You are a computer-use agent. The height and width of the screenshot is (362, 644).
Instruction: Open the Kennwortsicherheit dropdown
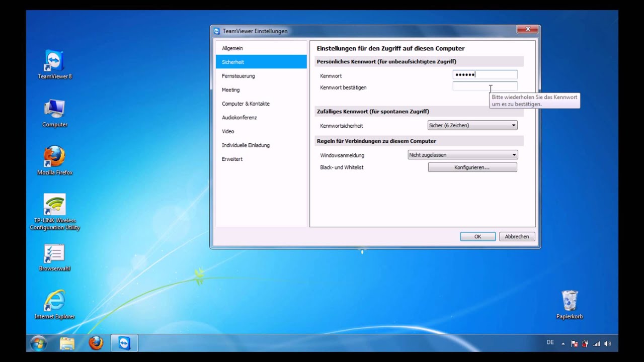click(x=472, y=125)
